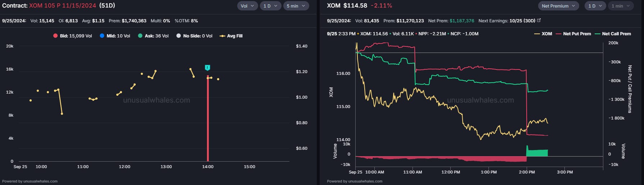The image size is (644, 185).
Task: Click the green volume area after 2:00 PM
Action: click(x=537, y=153)
